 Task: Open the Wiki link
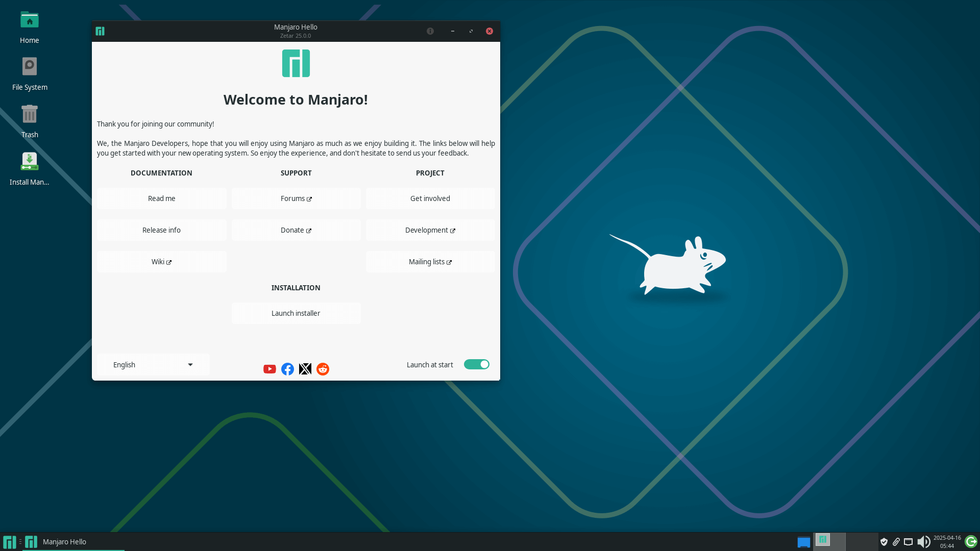[161, 261]
